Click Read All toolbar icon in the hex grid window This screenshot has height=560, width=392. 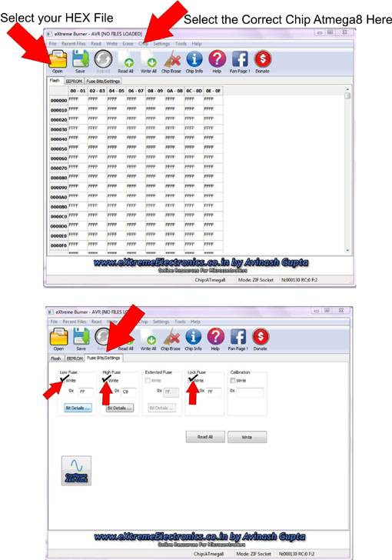tap(125, 62)
